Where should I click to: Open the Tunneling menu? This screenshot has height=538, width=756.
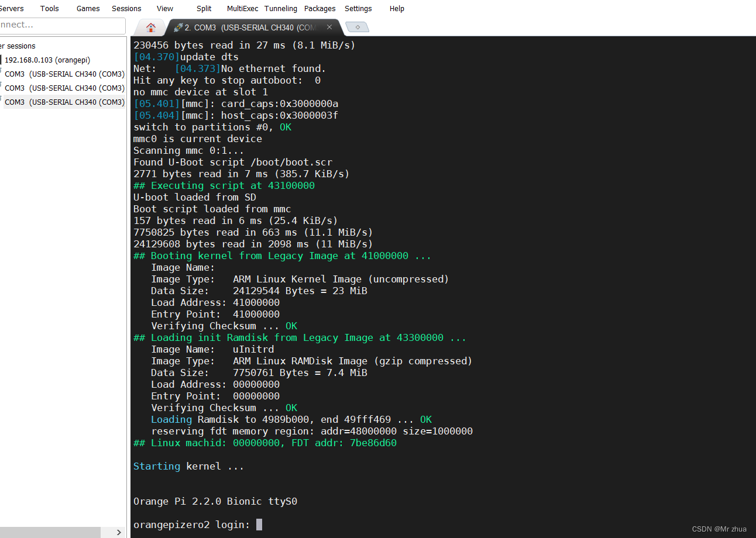pyautogui.click(x=281, y=9)
